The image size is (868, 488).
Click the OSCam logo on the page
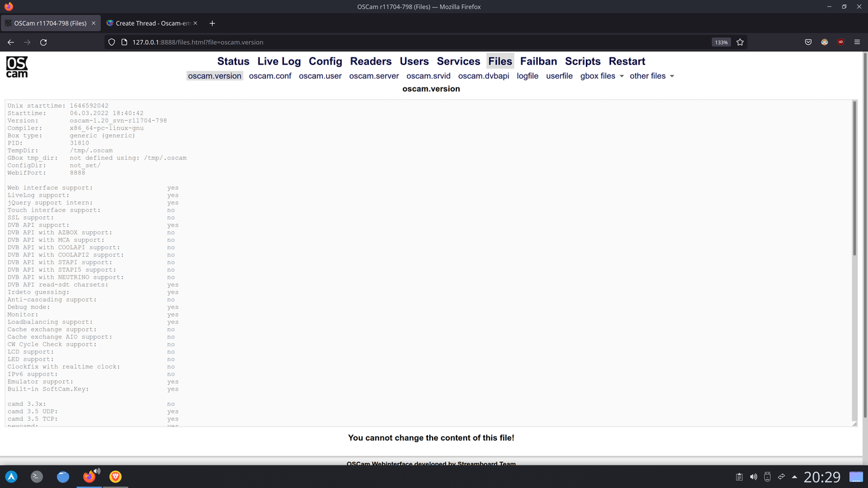click(x=16, y=66)
